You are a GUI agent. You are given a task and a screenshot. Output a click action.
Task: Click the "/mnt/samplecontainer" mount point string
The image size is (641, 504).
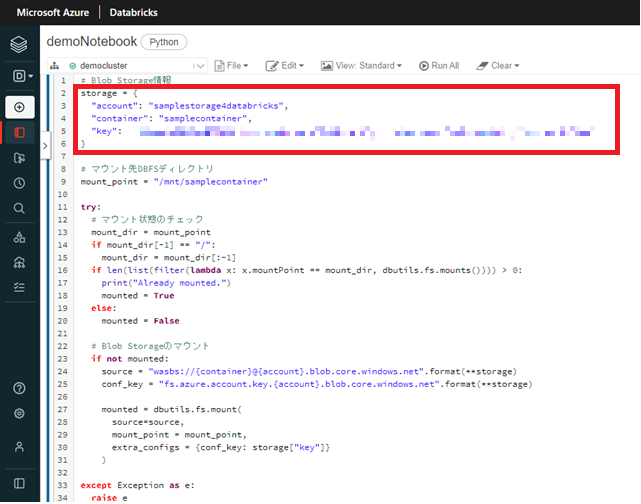[211, 181]
